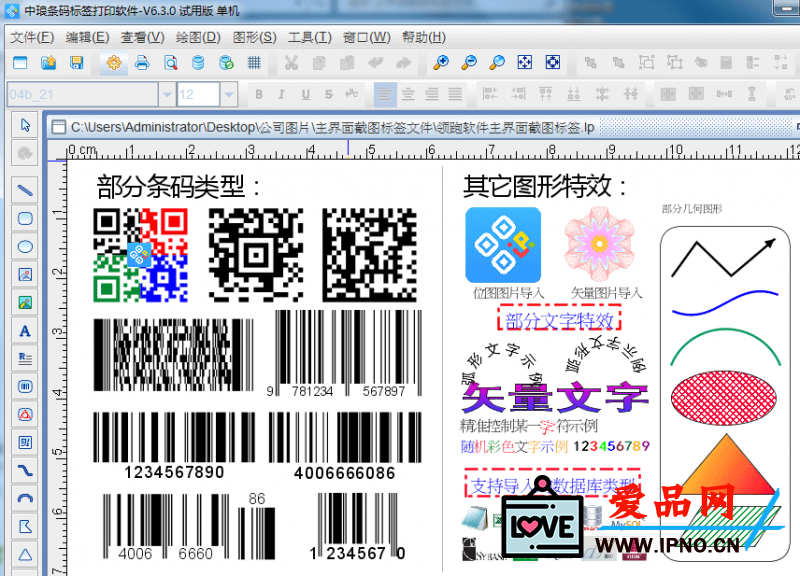Select the ellipse drawing tool
Image resolution: width=800 pixels, height=576 pixels.
coord(25,247)
